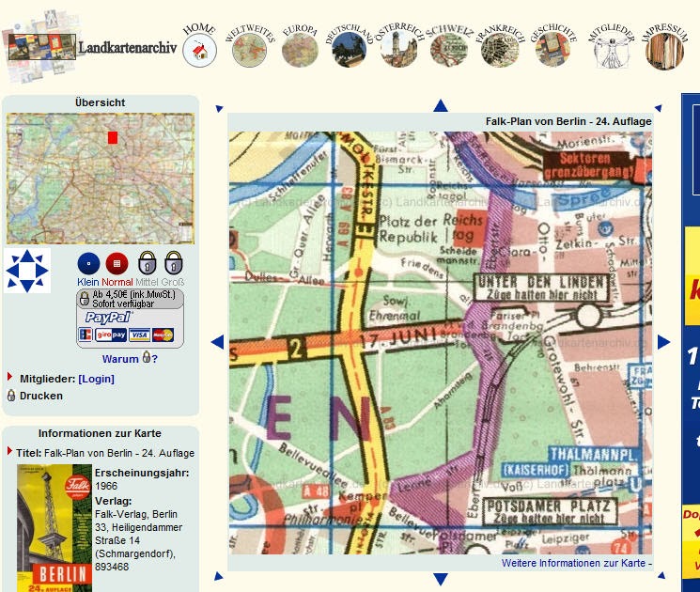The height and width of the screenshot is (592, 700).
Task: Pan the map diagonally to lower-left
Action: tap(218, 576)
